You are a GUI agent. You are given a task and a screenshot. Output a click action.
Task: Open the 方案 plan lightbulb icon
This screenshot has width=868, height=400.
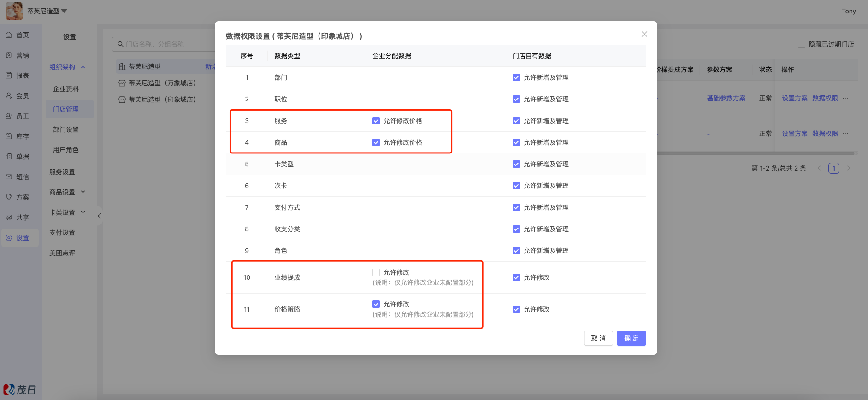(x=9, y=197)
